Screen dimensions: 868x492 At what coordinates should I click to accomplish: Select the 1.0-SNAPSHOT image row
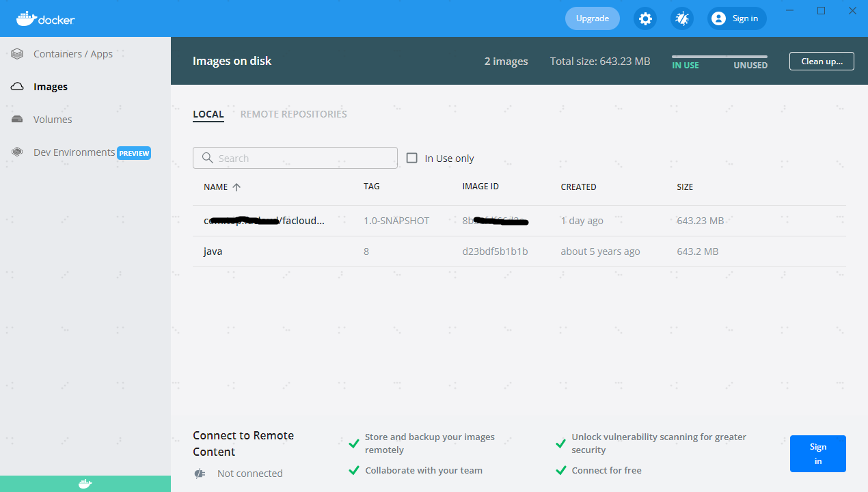(x=519, y=221)
